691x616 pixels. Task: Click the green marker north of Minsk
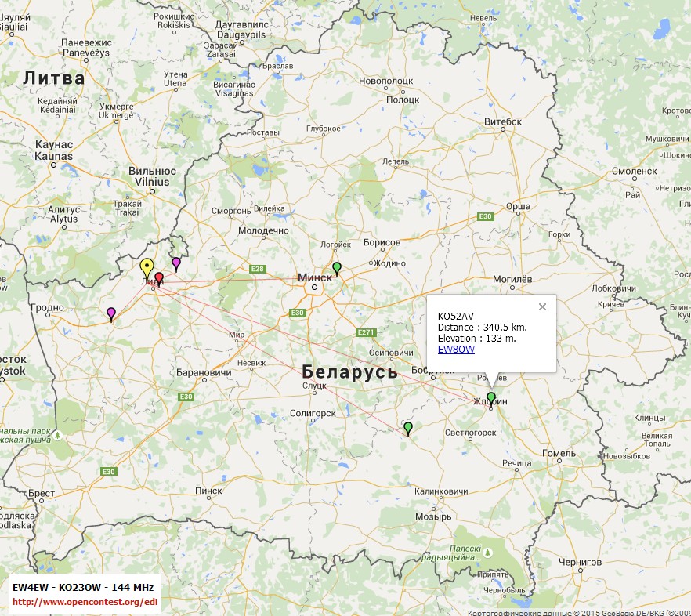(x=337, y=268)
